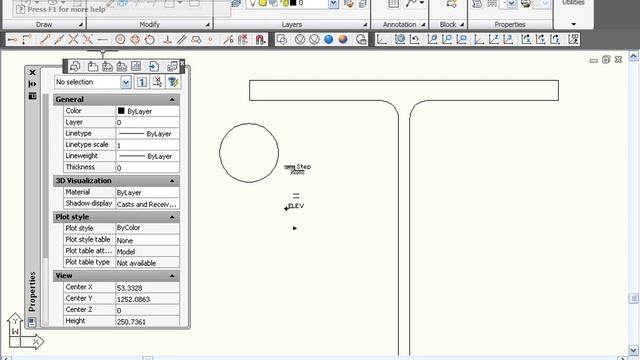The height and width of the screenshot is (360, 640).
Task: Select 3D Hidden visual style icon
Action: [x=314, y=40]
